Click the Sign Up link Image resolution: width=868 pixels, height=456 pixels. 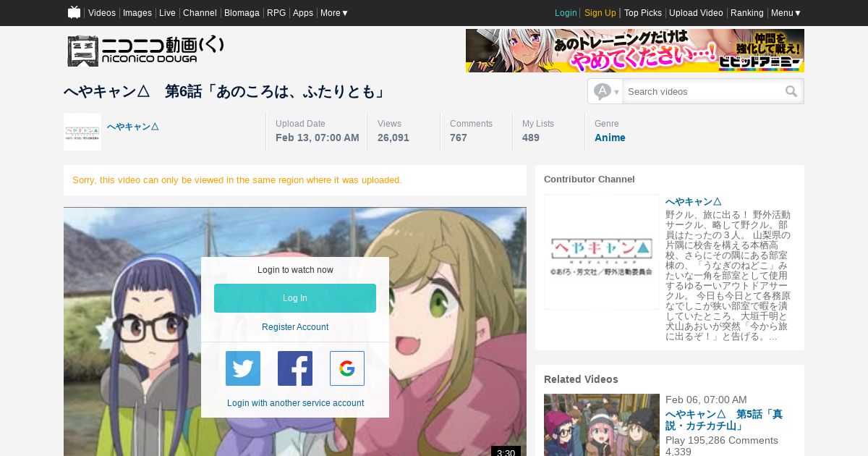pyautogui.click(x=600, y=13)
